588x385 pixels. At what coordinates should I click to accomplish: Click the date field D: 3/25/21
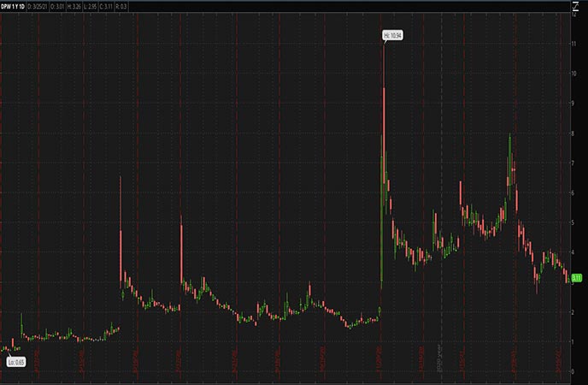coord(38,7)
